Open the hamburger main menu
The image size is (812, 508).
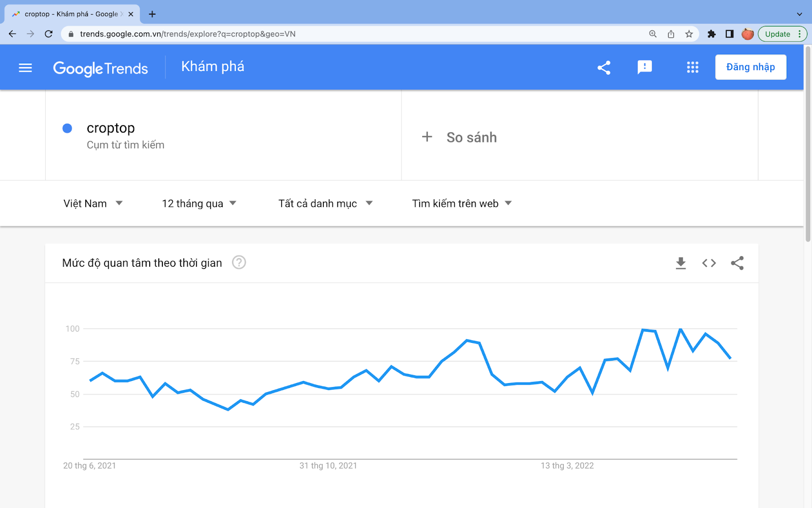coord(25,68)
